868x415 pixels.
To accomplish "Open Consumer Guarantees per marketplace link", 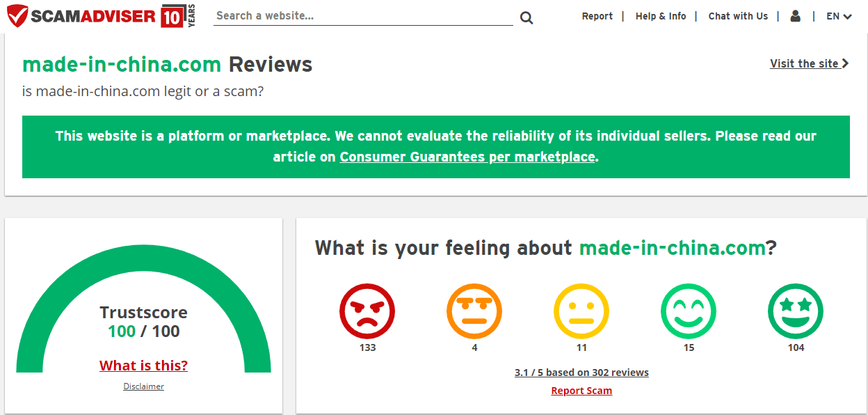I will click(x=467, y=157).
